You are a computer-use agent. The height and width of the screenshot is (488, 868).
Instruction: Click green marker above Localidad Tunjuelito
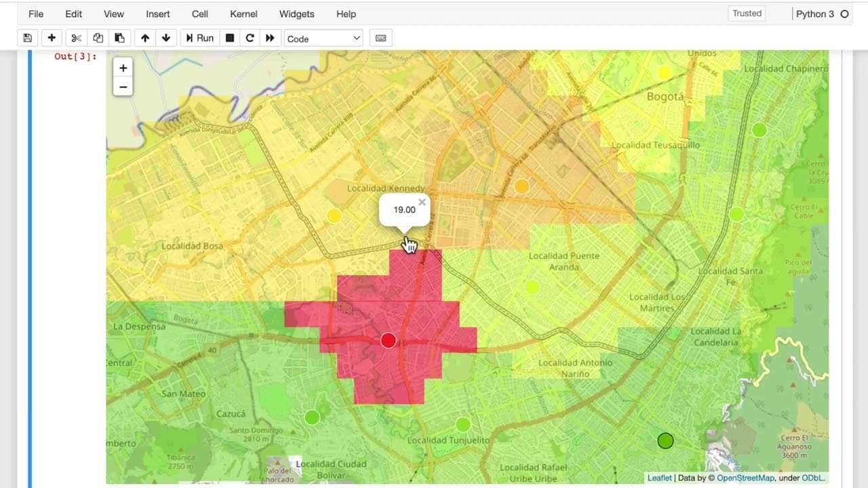pos(463,425)
